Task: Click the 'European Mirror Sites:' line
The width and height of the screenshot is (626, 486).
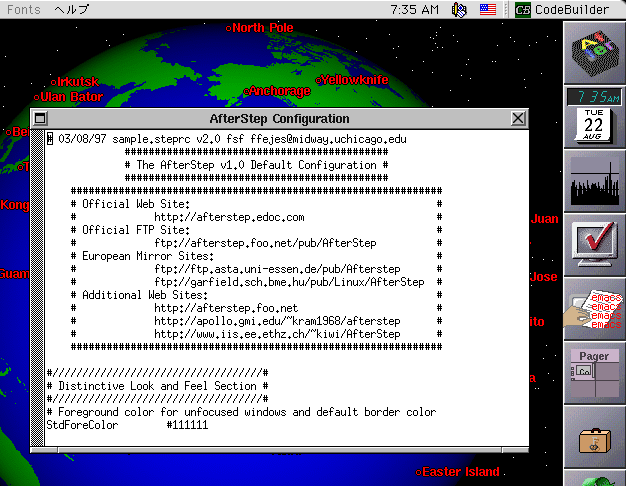Action: click(148, 256)
